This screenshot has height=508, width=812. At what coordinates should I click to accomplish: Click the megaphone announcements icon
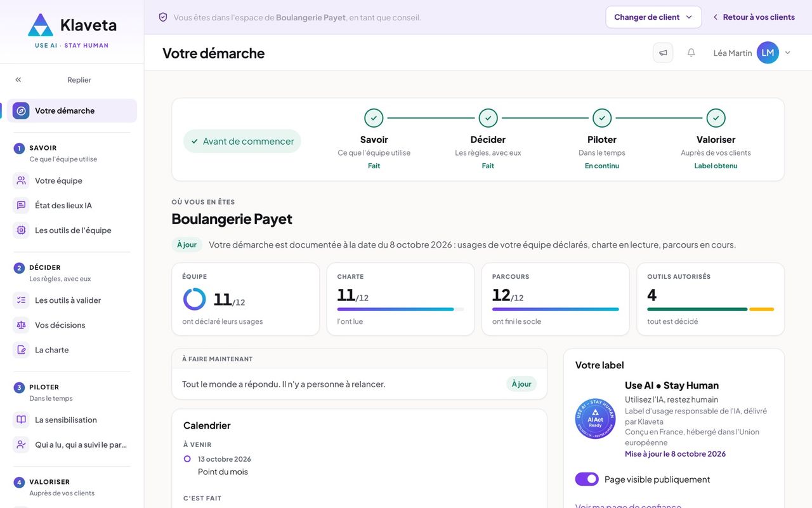[663, 53]
